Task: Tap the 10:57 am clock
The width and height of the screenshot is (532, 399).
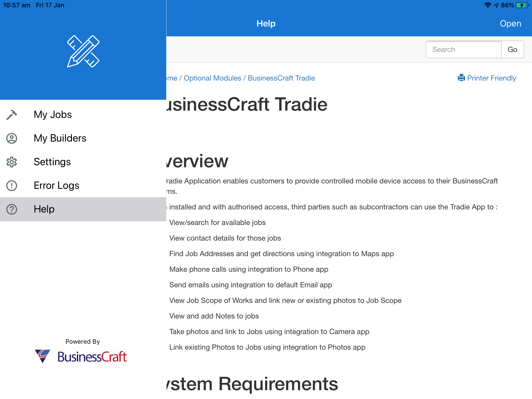Action: pos(17,5)
